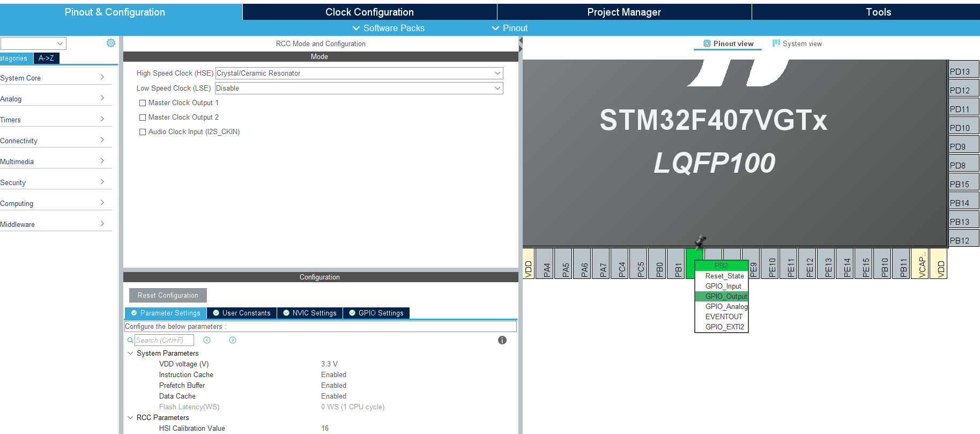Click the Pinout view chip icon
980x434 pixels.
(707, 43)
